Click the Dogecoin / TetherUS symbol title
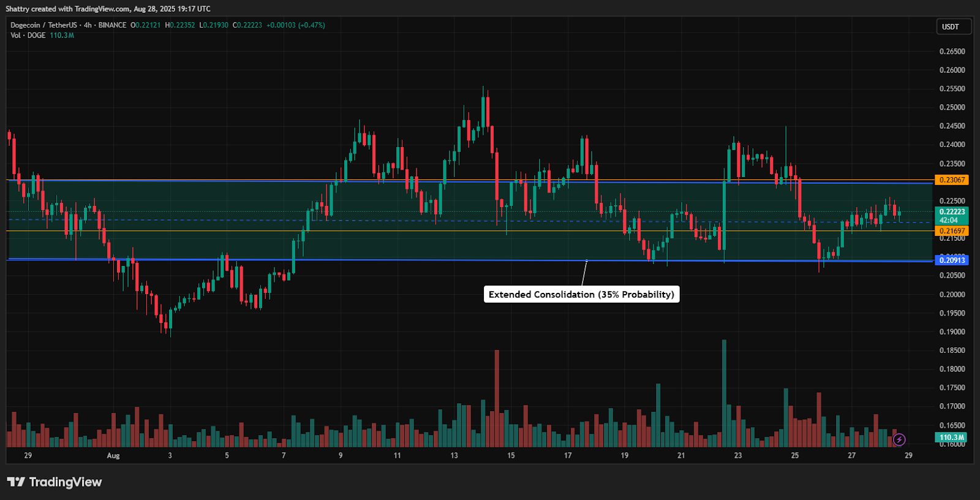The width and height of the screenshot is (980, 500). click(43, 25)
